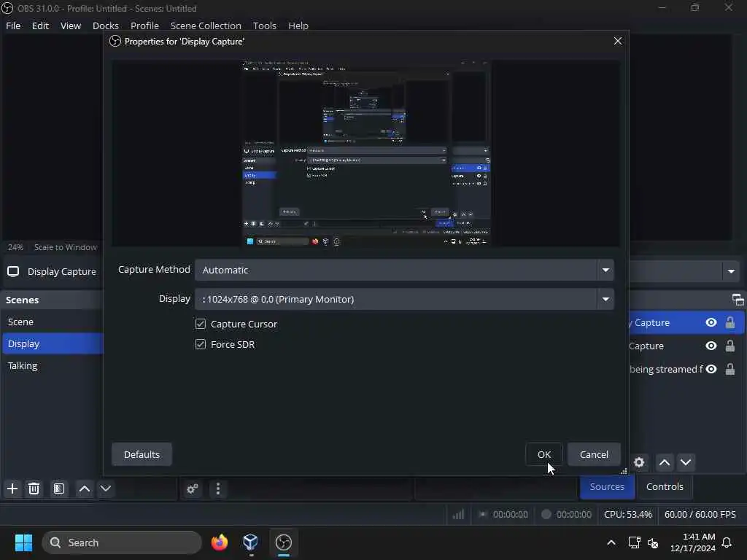Image resolution: width=747 pixels, height=560 pixels.
Task: Open audio mixer advanced settings gears icon
Action: tap(193, 489)
